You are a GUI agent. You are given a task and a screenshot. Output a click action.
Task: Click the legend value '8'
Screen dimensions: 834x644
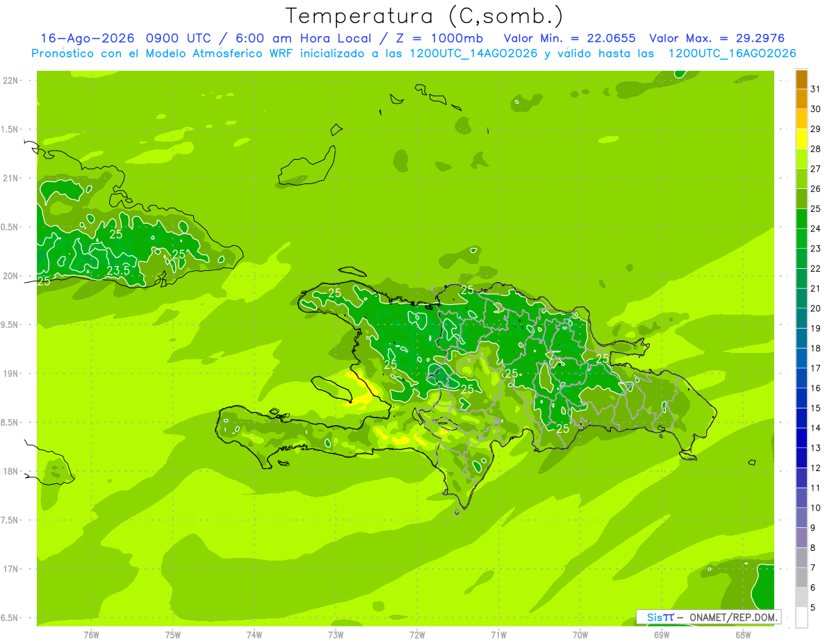tap(813, 548)
